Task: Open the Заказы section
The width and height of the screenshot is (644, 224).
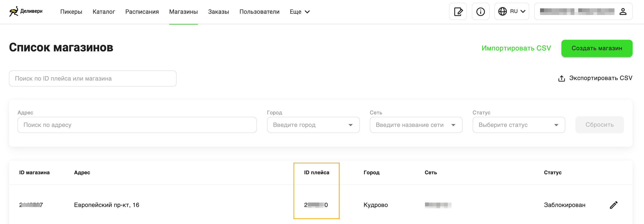Action: (x=219, y=12)
